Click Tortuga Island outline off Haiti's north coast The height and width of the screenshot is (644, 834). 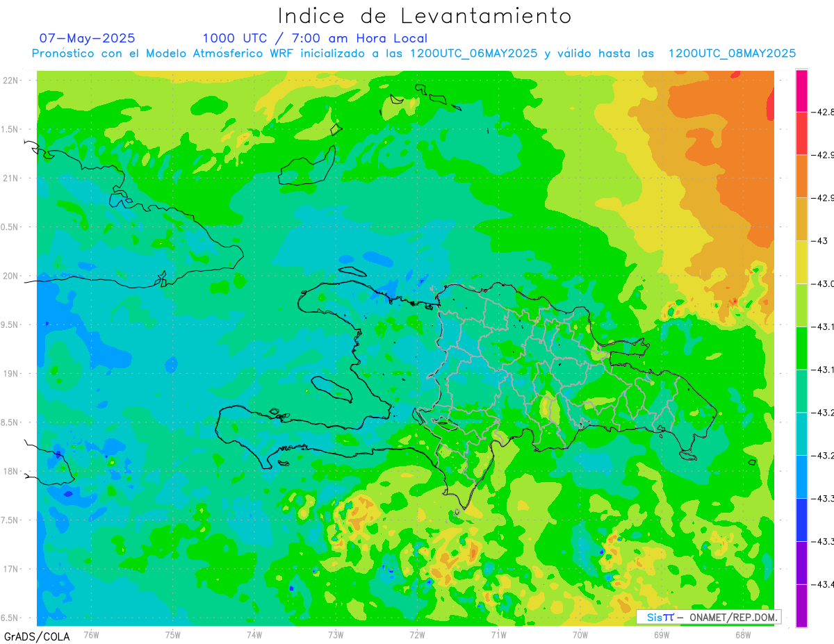(x=352, y=271)
